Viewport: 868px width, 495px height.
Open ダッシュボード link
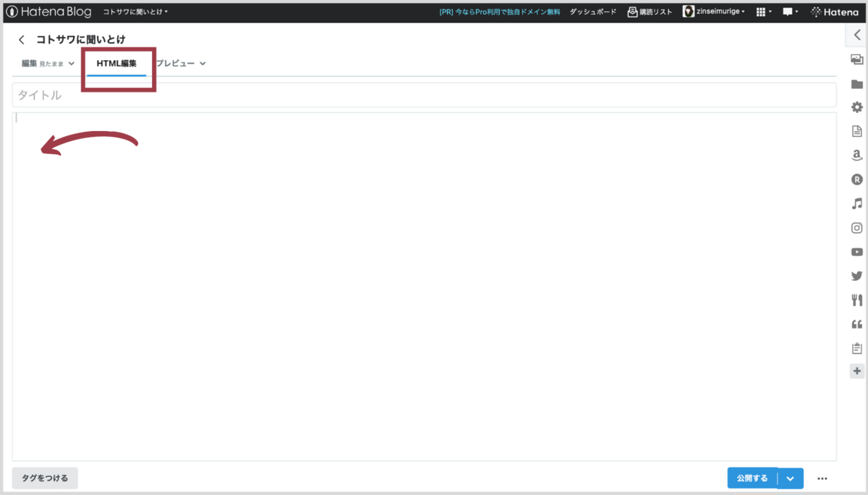click(x=593, y=12)
